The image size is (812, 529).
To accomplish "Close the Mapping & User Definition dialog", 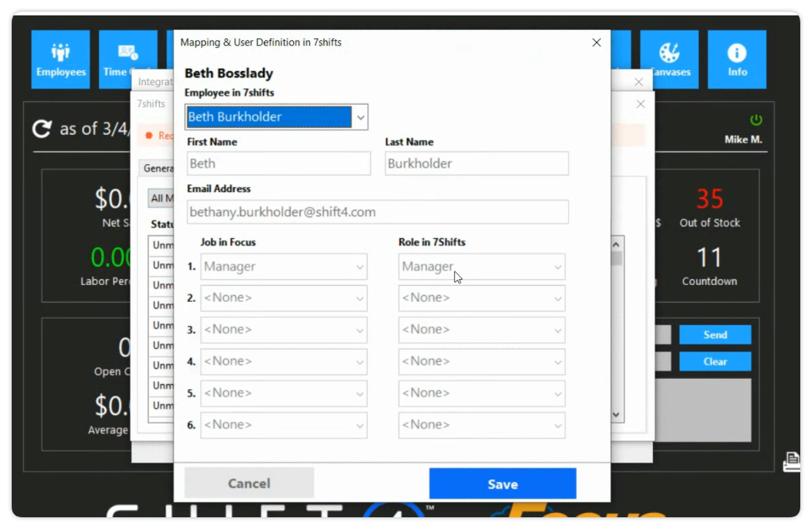I will tap(597, 43).
